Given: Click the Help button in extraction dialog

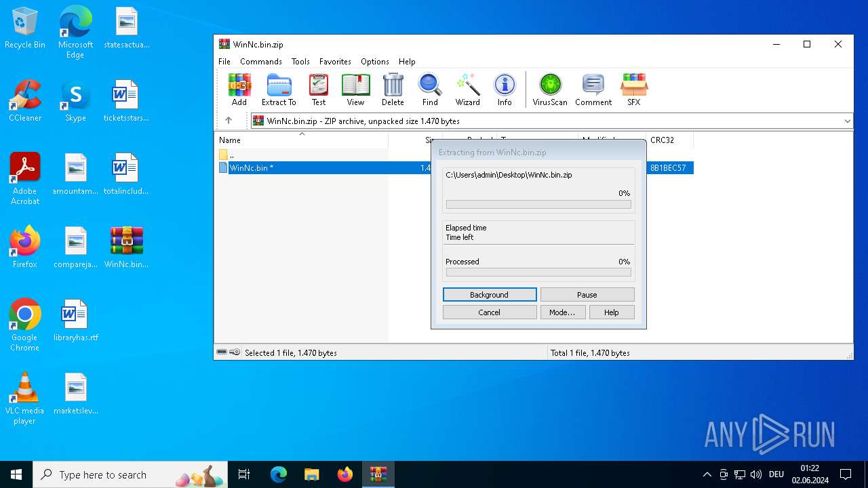Looking at the screenshot, I should coord(612,312).
